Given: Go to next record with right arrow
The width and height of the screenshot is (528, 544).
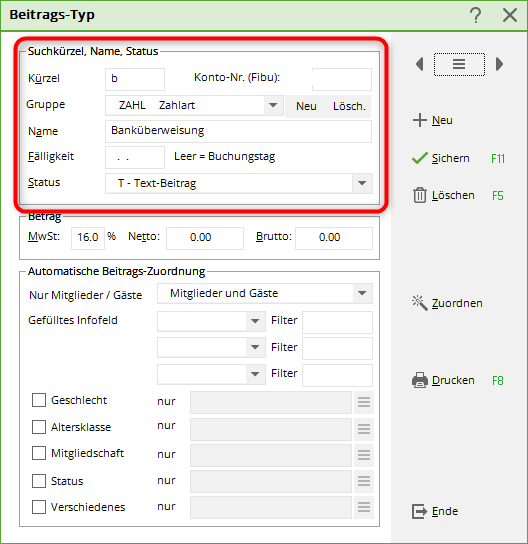Looking at the screenshot, I should pyautogui.click(x=499, y=64).
